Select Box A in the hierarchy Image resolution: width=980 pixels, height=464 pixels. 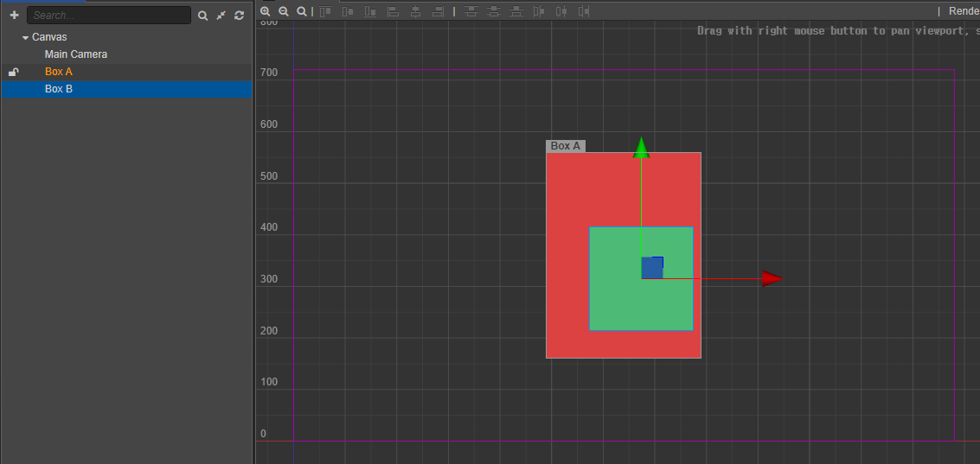(59, 72)
